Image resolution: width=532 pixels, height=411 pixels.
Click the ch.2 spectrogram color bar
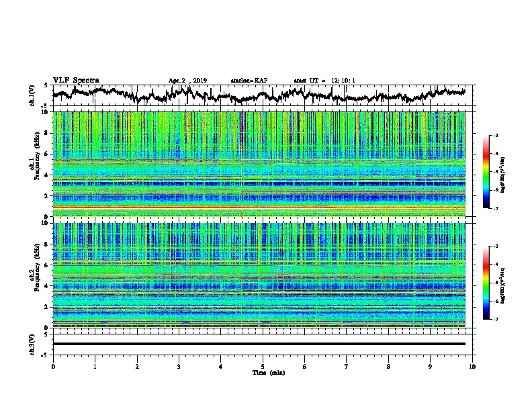pyautogui.click(x=486, y=283)
